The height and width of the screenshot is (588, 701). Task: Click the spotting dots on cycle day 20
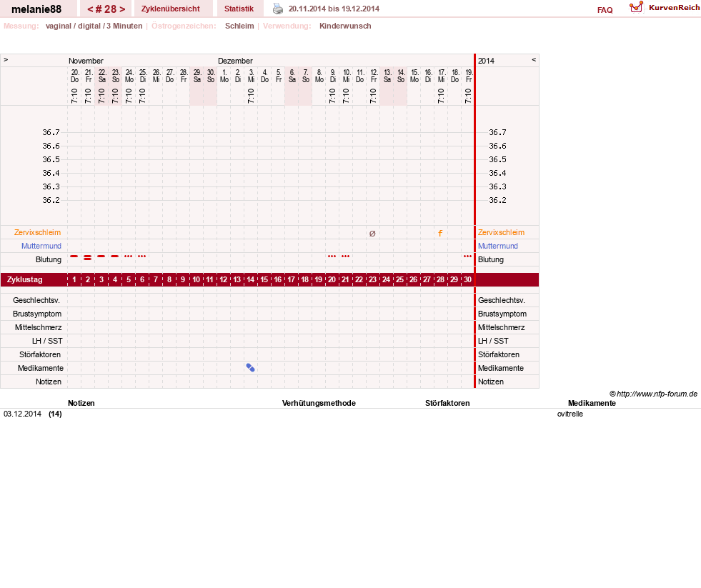[x=332, y=256]
